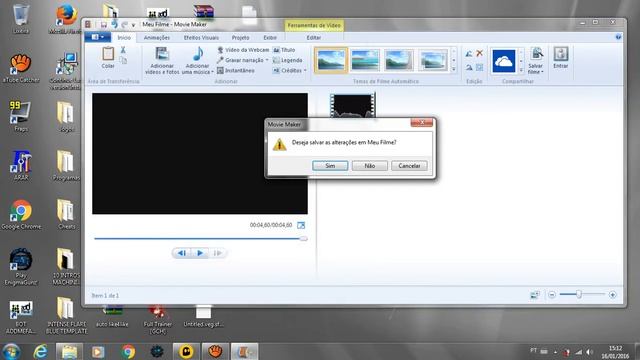Take an Instantâneo snapshot
The width and height of the screenshot is (640, 360).
(236, 71)
